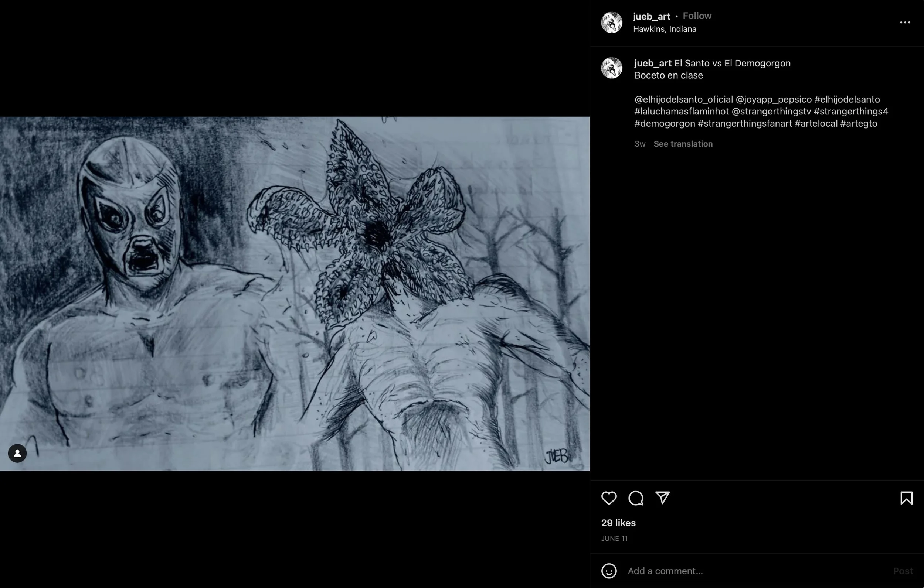
Task: Save post with bookmark icon
Action: 906,498
